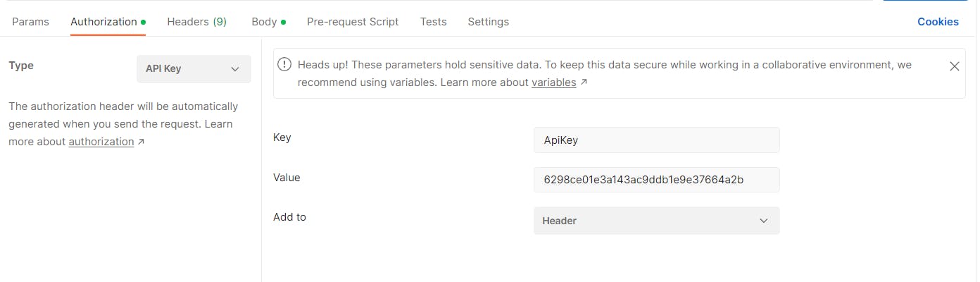Open the Headers (9) tab

[x=196, y=22]
